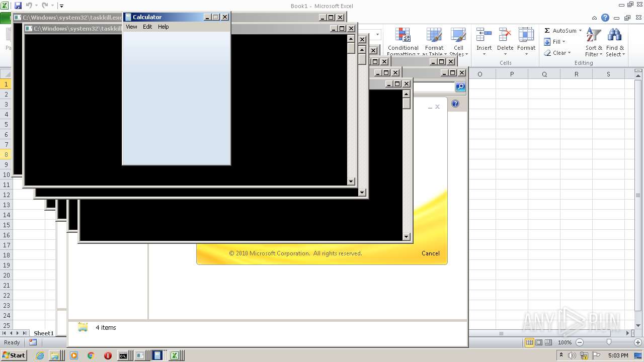
Task: Select column Q header
Action: click(x=544, y=74)
